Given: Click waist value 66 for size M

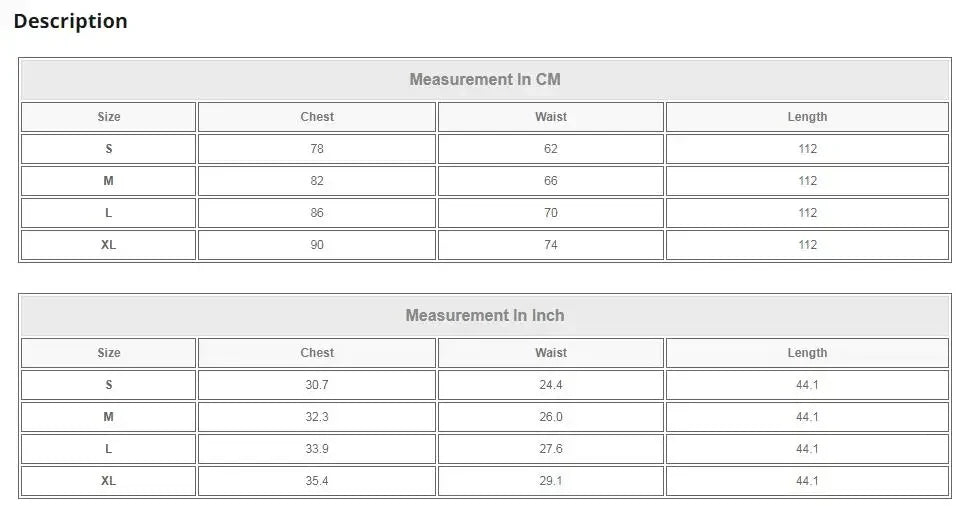Looking at the screenshot, I should tap(551, 181).
